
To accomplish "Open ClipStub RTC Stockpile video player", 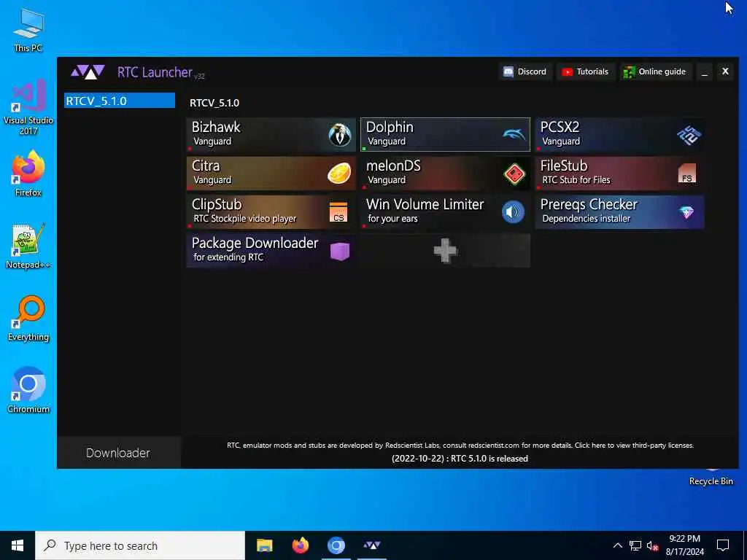I will [271, 212].
